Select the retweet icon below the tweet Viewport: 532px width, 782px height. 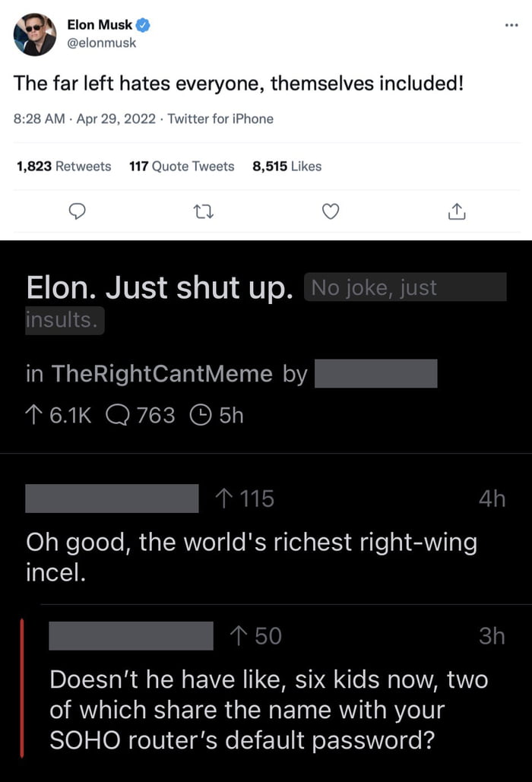pos(204,212)
